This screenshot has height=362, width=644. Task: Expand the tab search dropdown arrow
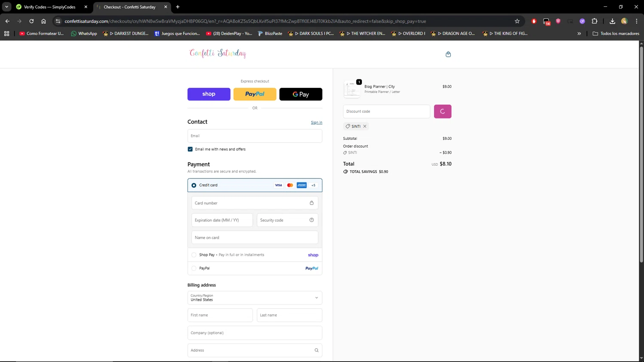[6, 7]
